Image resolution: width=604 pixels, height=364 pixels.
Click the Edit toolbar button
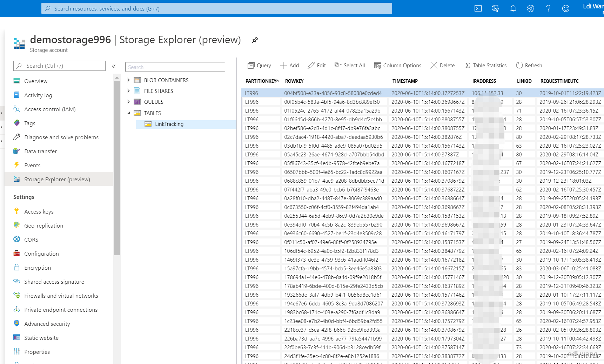317,65
